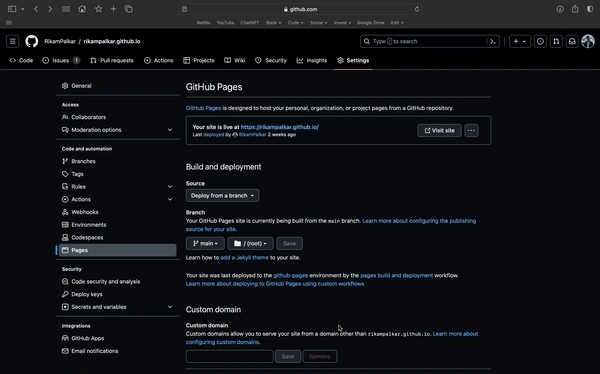
Task: Open the Wiki tab
Action: (x=235, y=60)
